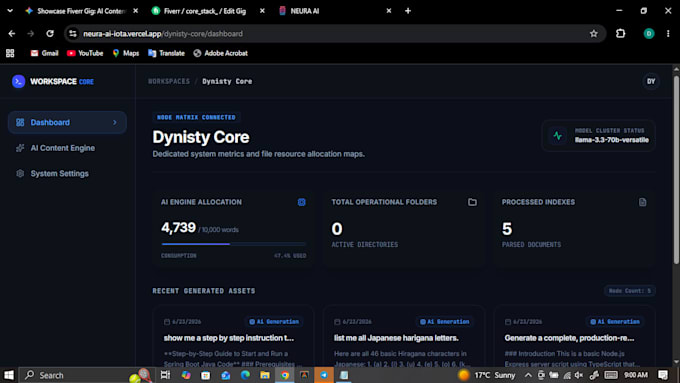This screenshot has height=383, width=680.
Task: Open the notification center icon
Action: click(x=663, y=375)
